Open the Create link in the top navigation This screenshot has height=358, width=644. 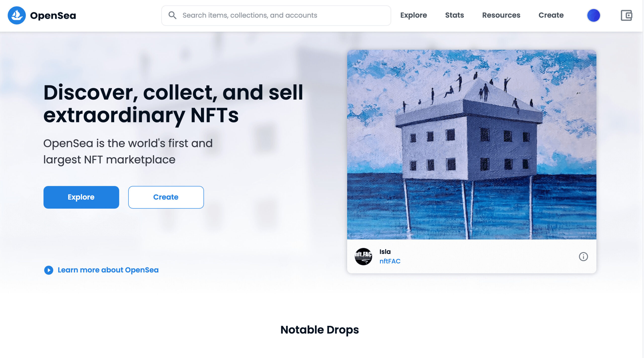pyautogui.click(x=551, y=15)
